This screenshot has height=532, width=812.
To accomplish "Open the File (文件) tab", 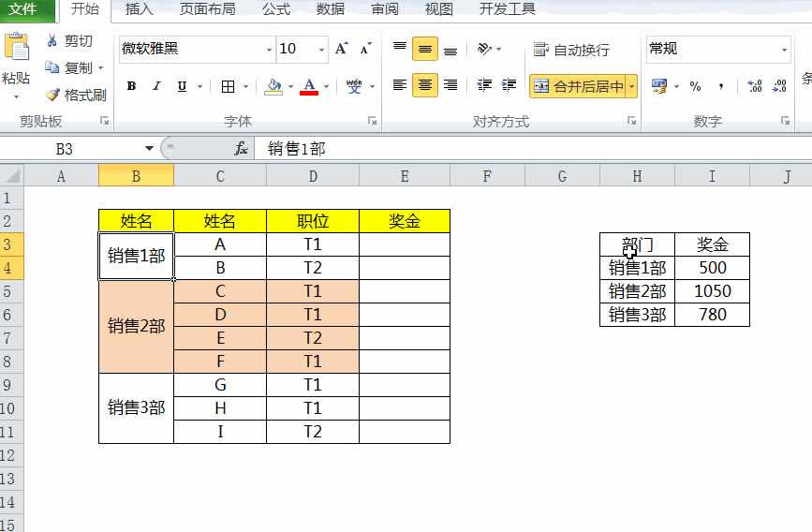I will (x=22, y=9).
